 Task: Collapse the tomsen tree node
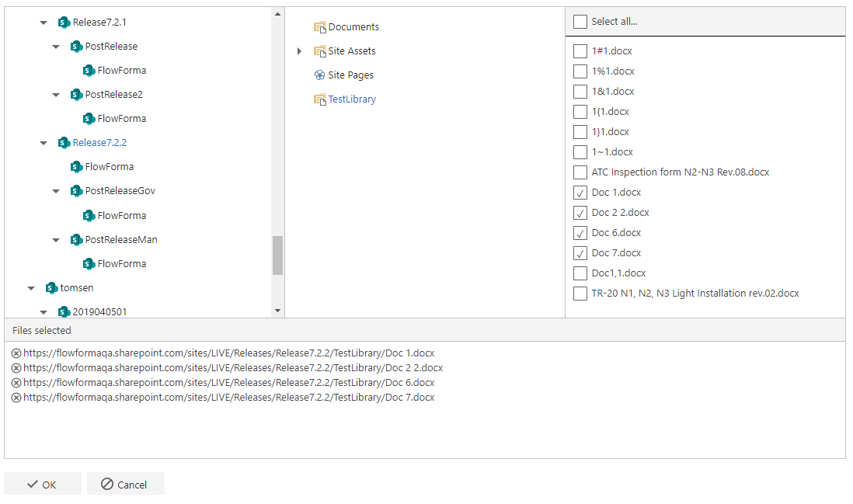click(x=31, y=288)
